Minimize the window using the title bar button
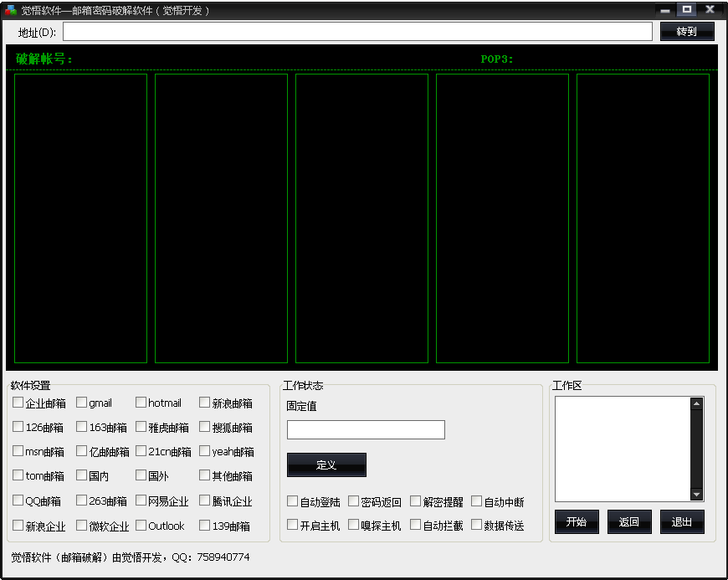728x580 pixels. pos(665,10)
